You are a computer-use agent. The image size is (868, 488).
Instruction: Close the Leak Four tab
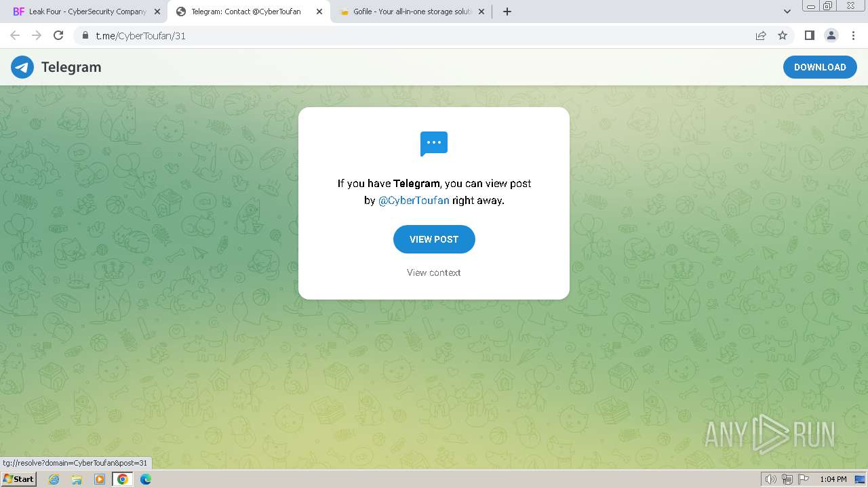(x=157, y=12)
